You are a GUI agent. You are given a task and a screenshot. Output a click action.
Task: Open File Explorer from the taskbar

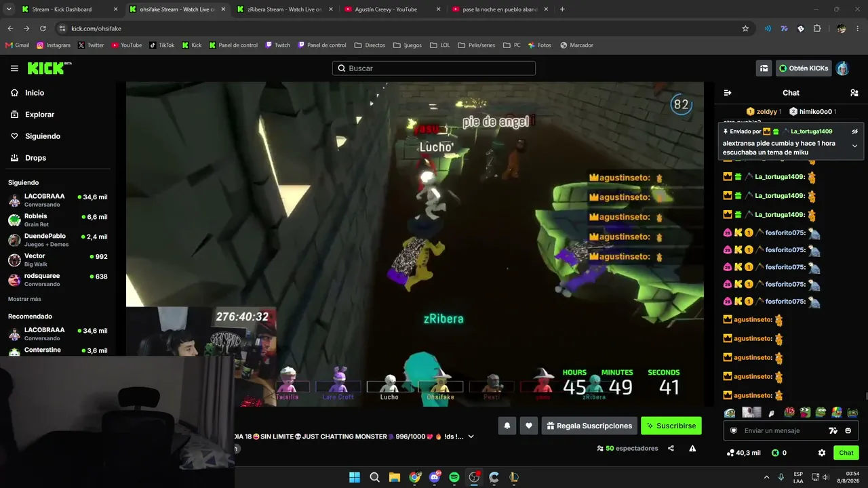(395, 477)
